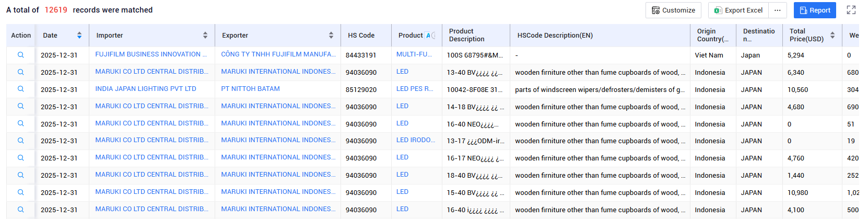The image size is (868, 219).
Task: Click the HSCode Description(EN) column header
Action: click(x=555, y=36)
